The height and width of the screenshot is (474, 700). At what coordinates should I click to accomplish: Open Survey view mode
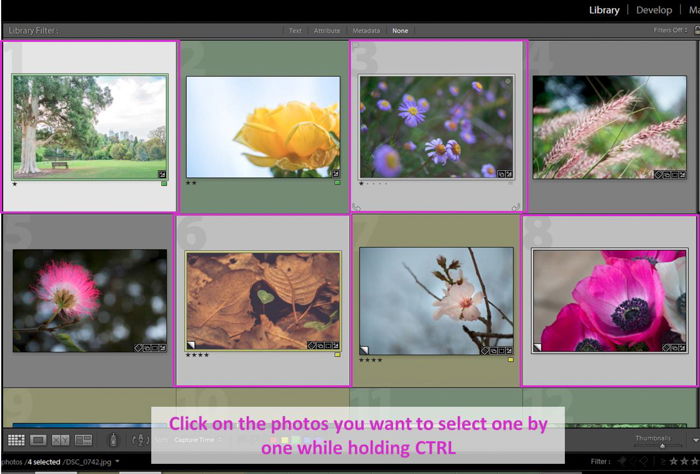pyautogui.click(x=83, y=440)
